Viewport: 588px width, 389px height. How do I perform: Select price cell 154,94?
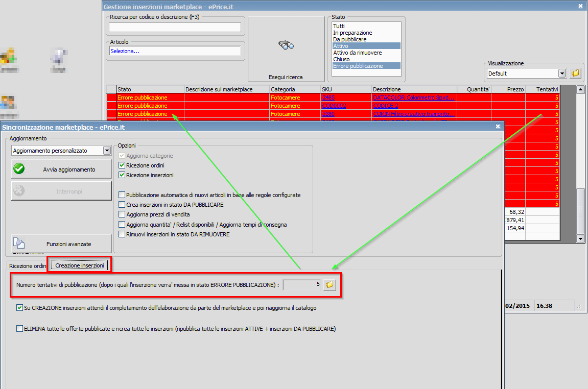514,228
